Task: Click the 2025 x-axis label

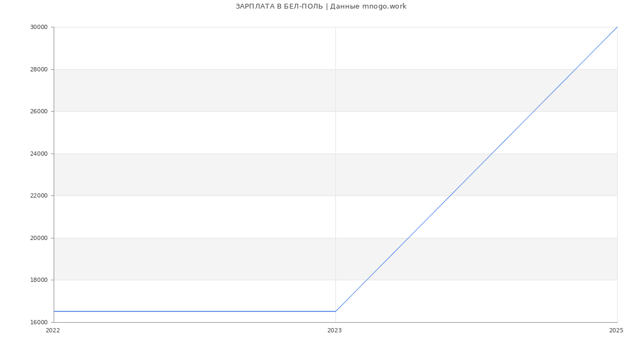Action: click(616, 331)
